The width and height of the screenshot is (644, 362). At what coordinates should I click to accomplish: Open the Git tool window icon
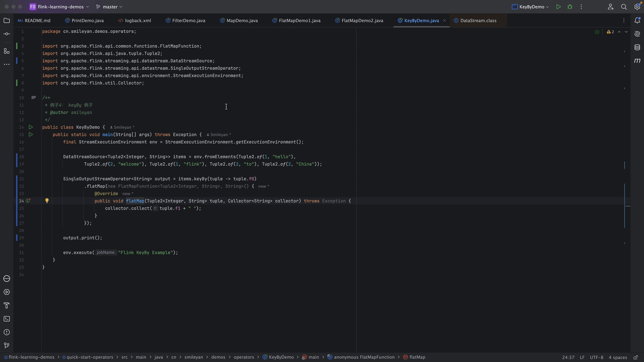pos(7,346)
